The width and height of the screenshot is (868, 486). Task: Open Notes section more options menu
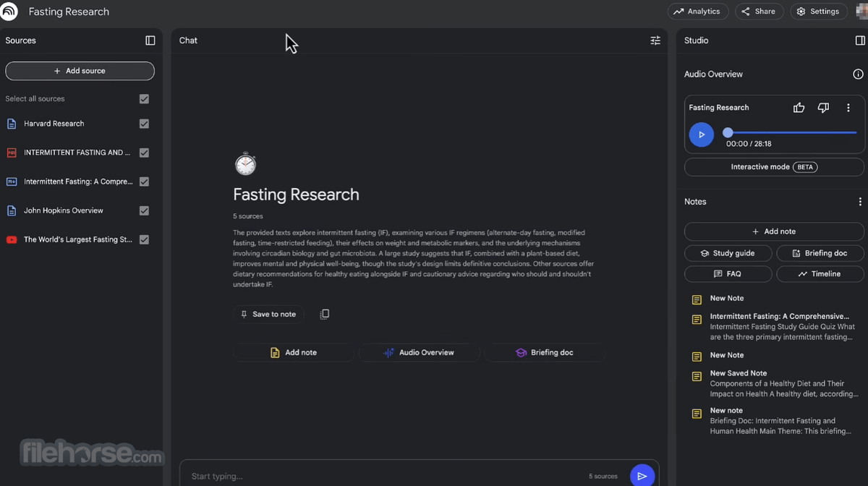point(860,202)
